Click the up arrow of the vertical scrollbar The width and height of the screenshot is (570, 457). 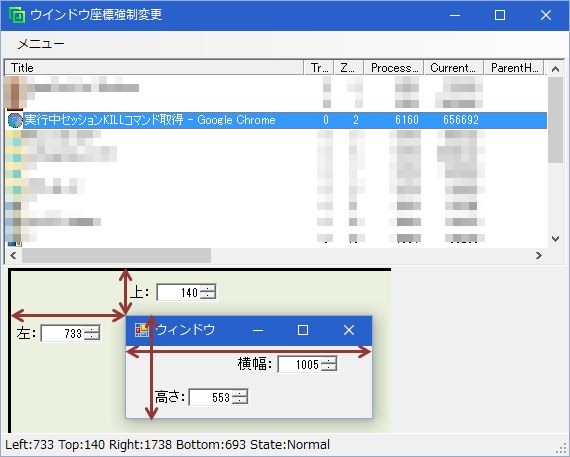[x=555, y=69]
